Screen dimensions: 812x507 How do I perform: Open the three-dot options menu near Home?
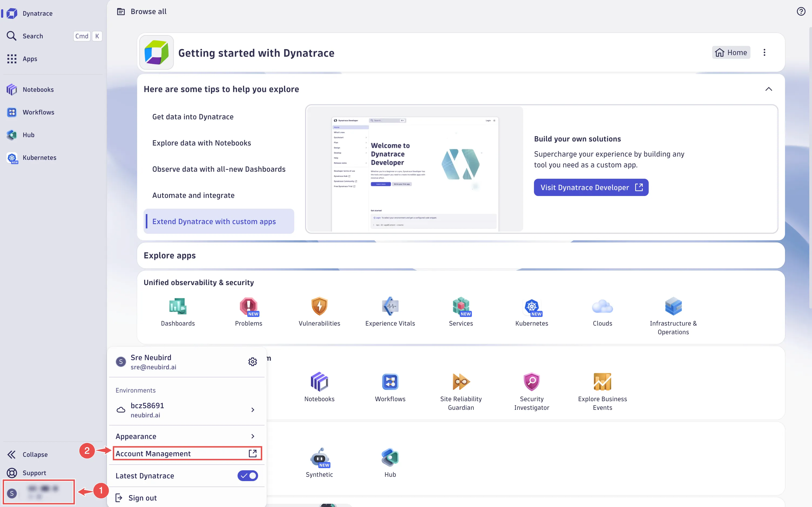pyautogui.click(x=765, y=52)
